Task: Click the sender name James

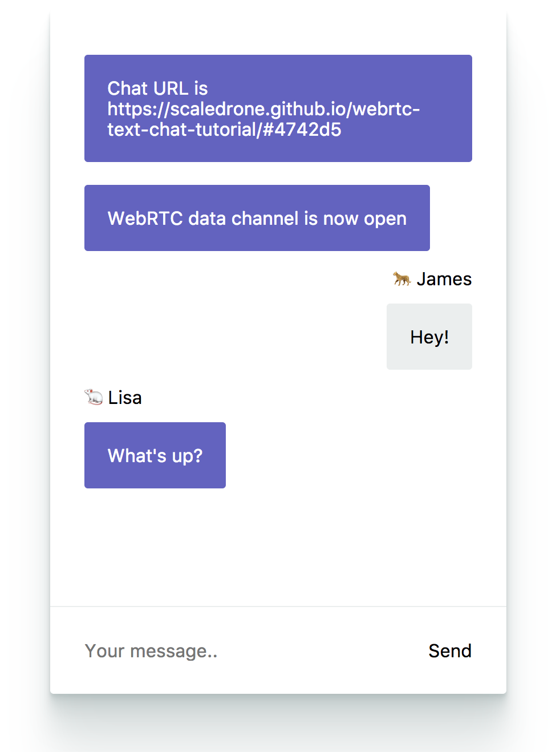Action: pos(444,279)
